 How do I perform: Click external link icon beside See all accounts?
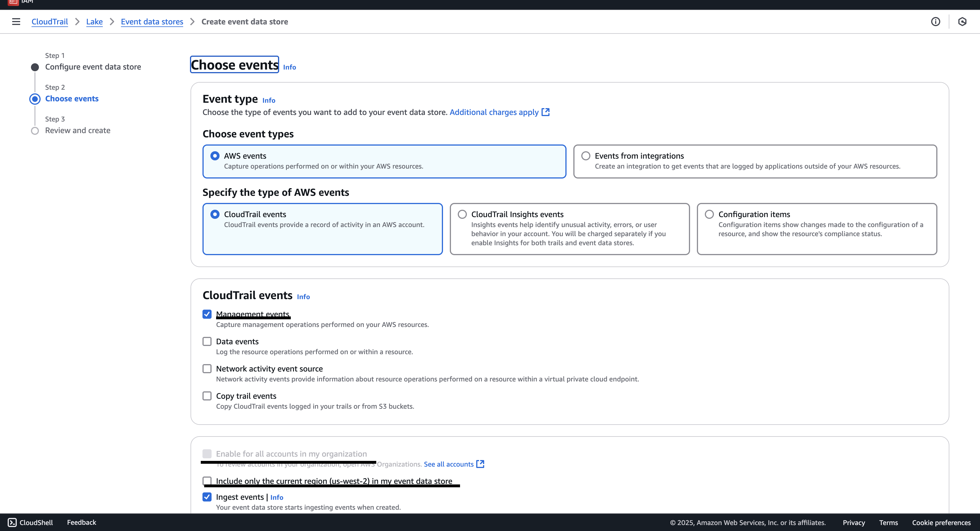pyautogui.click(x=480, y=464)
